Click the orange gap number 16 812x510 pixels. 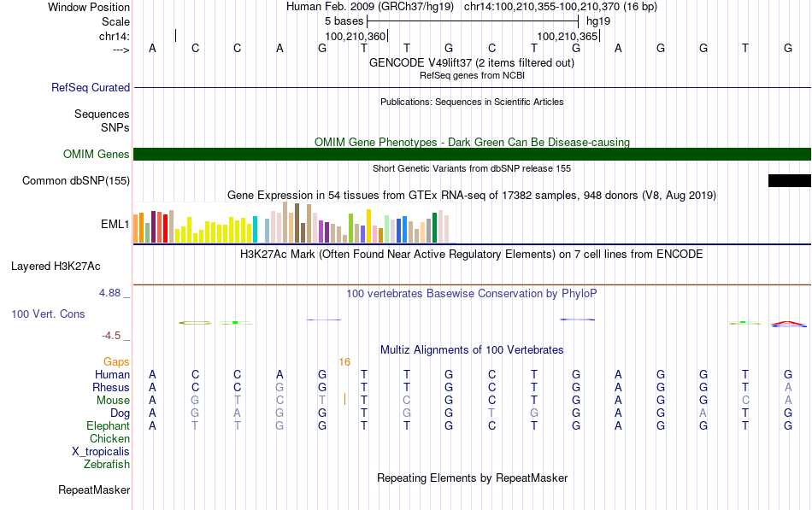coord(344,362)
